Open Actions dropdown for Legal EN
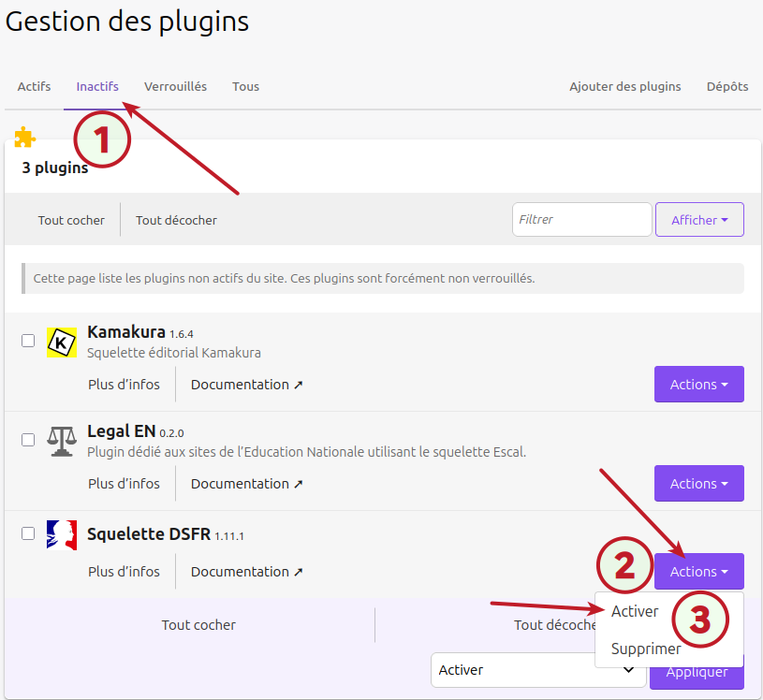763x700 pixels. point(698,484)
